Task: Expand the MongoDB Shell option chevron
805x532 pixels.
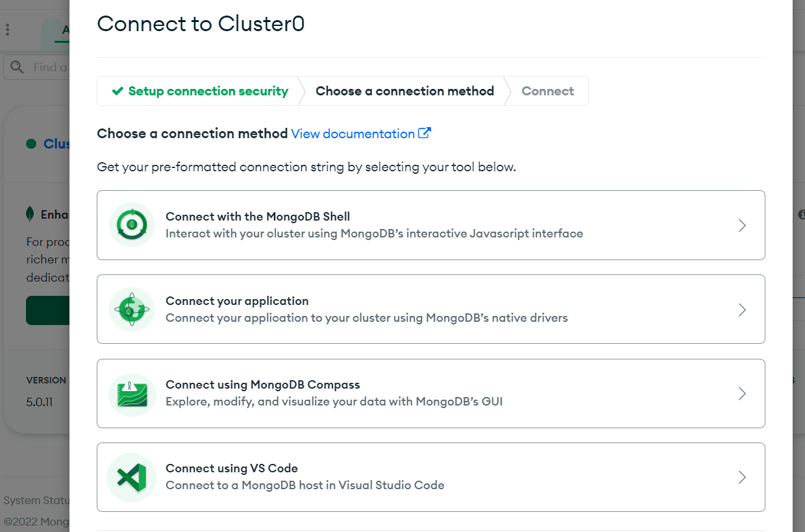Action: tap(742, 225)
